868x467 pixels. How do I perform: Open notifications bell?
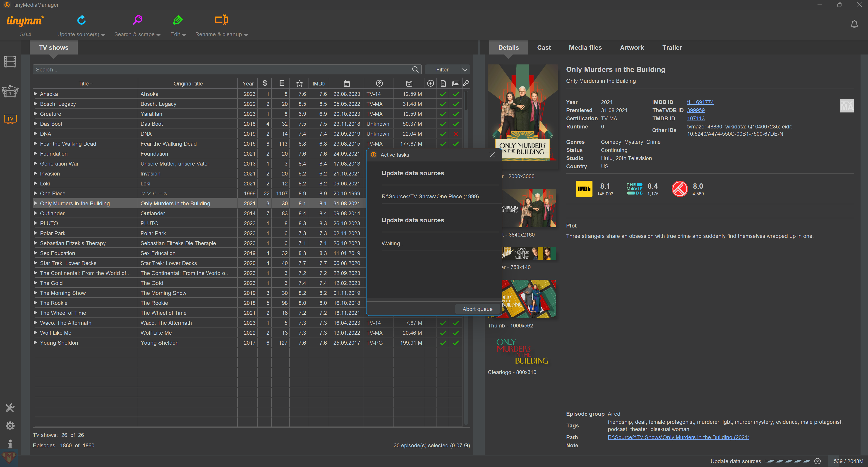pos(854,24)
